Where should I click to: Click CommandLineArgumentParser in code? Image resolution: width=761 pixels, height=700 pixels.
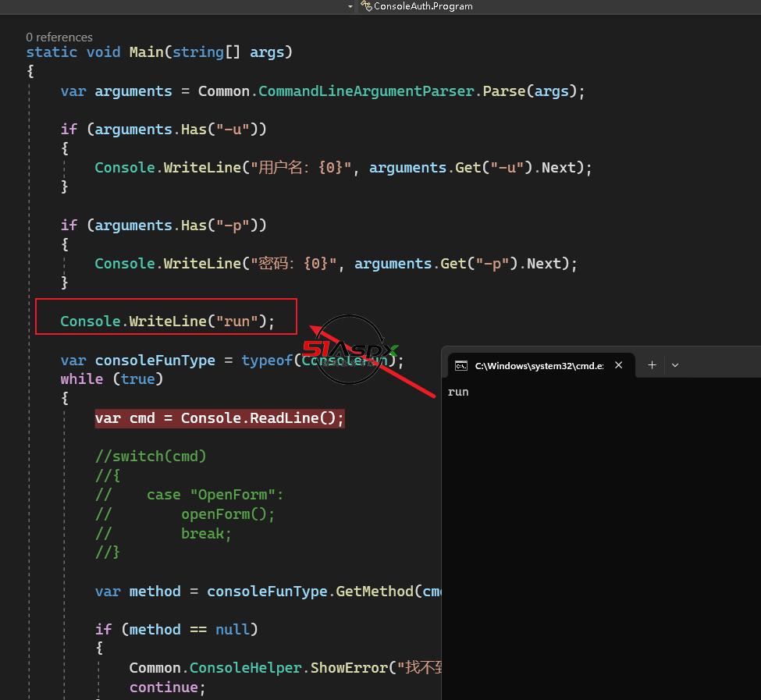[366, 91]
